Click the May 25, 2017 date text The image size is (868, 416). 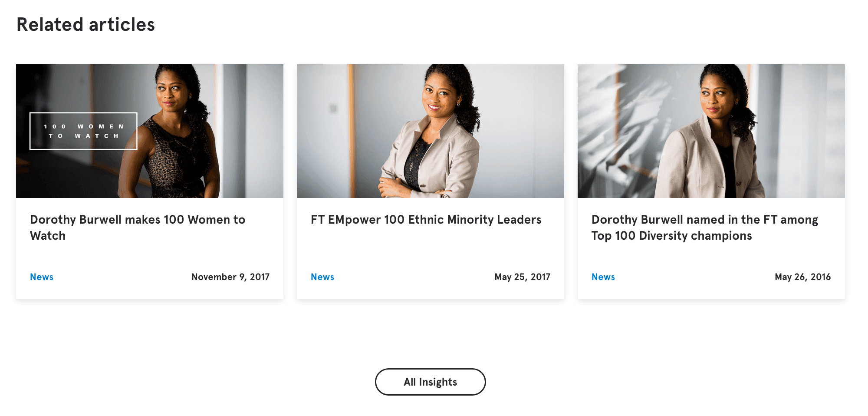click(x=522, y=277)
